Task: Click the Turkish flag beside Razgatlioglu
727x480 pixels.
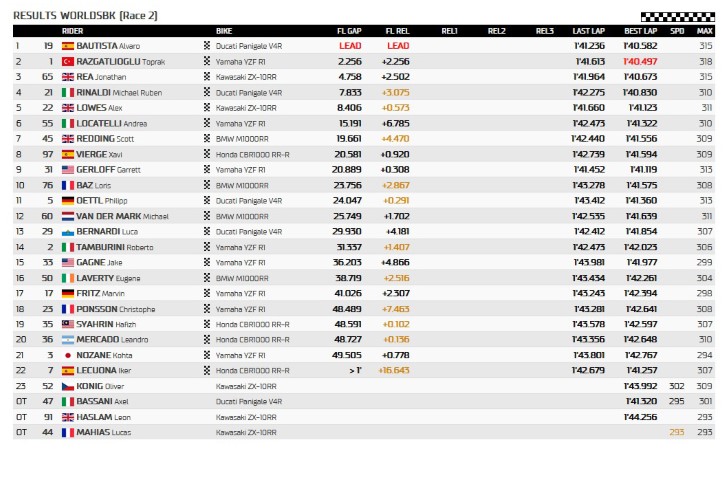Action: tap(68, 61)
